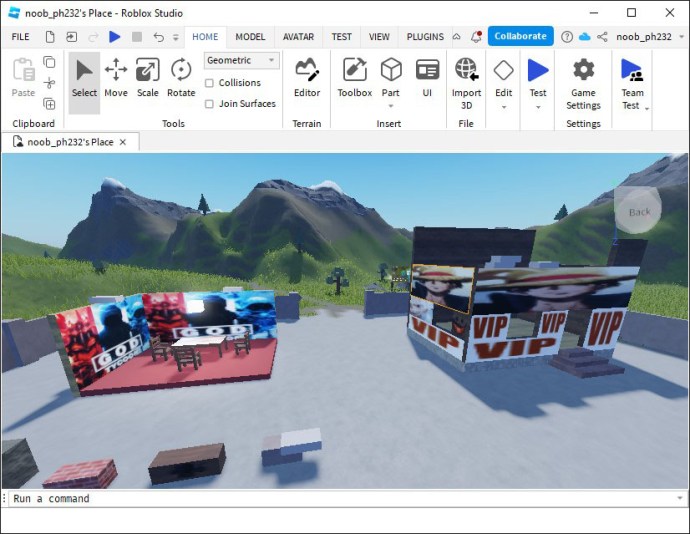Switch to the AVATAR ribbon tab
The image size is (690, 534).
coord(298,37)
